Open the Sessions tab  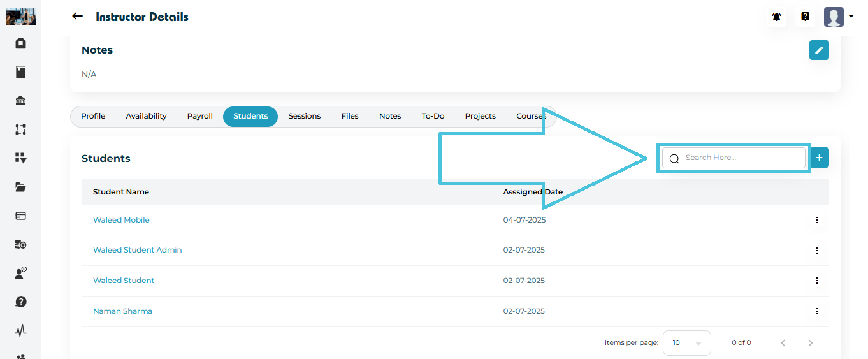coord(304,116)
